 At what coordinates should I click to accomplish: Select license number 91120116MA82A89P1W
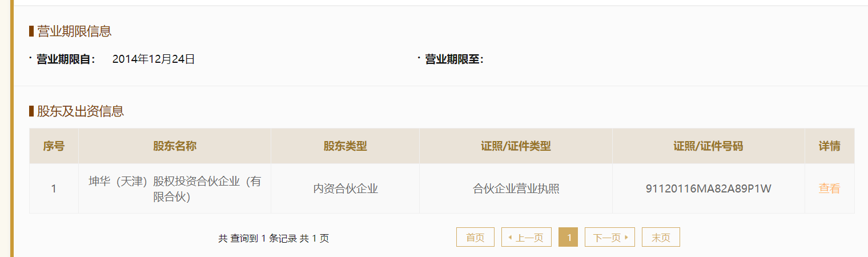(708, 189)
